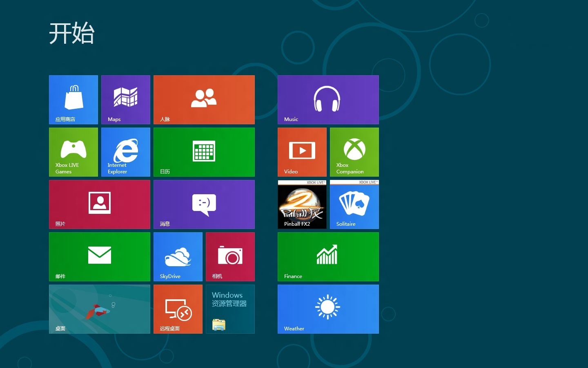588x368 pixels.
Task: Check stocks in the Finance app
Action: [x=328, y=256]
